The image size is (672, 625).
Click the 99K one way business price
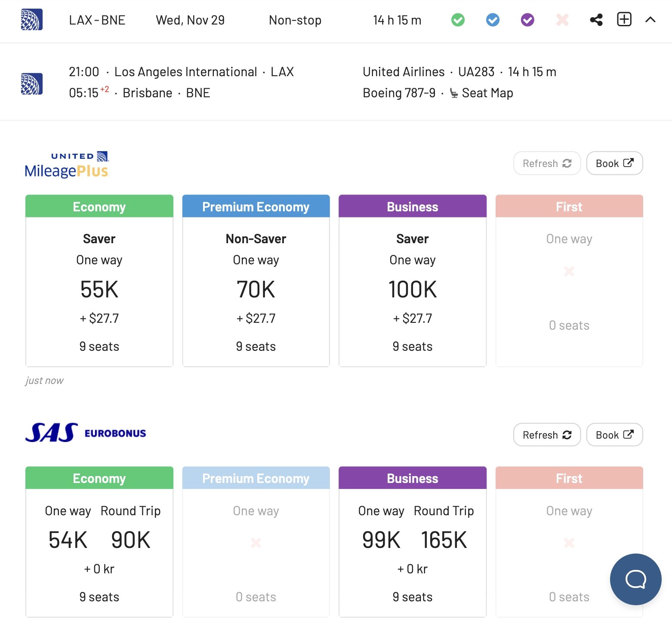(x=381, y=540)
